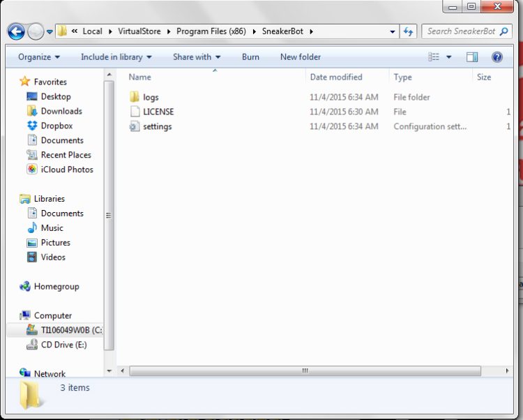The image size is (523, 420).
Task: Click the horizontal scrollbar in file list
Action: click(x=304, y=371)
